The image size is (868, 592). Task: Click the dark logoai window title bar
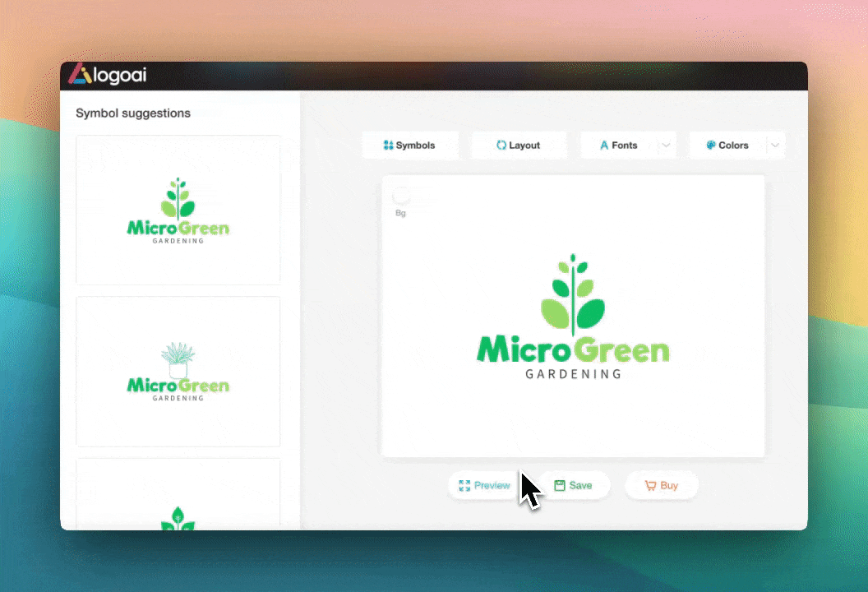point(477,76)
